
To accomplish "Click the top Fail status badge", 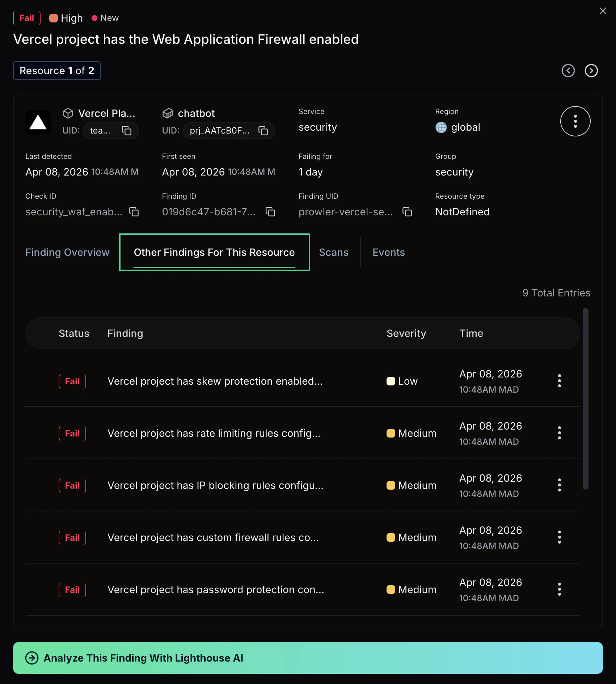I will pos(27,18).
